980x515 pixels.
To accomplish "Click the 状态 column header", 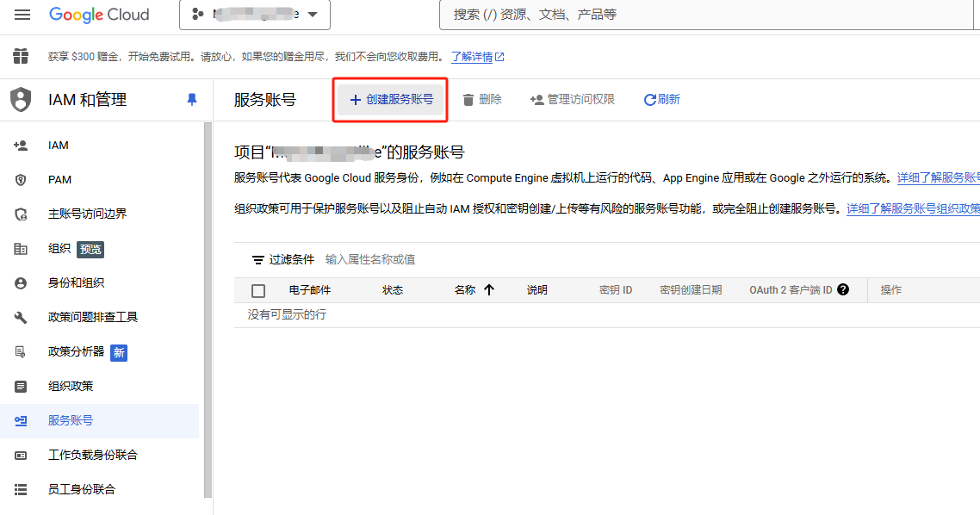I will pyautogui.click(x=393, y=290).
